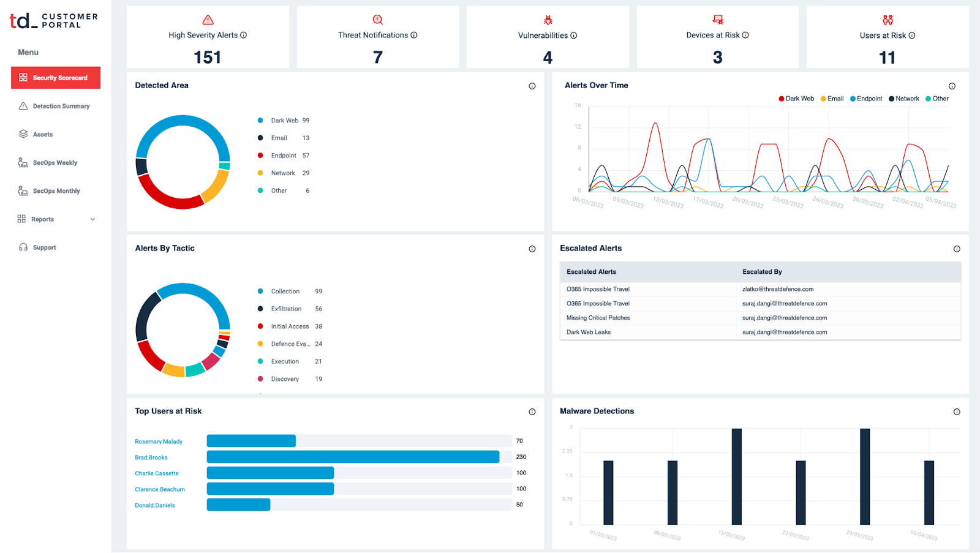Open info tooltip beside Users at Risk
Viewport: 980px width, 553px height.
pyautogui.click(x=912, y=36)
